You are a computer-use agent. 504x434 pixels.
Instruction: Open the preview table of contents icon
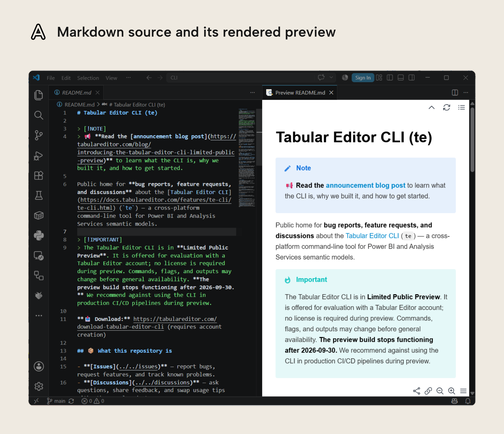click(x=462, y=108)
